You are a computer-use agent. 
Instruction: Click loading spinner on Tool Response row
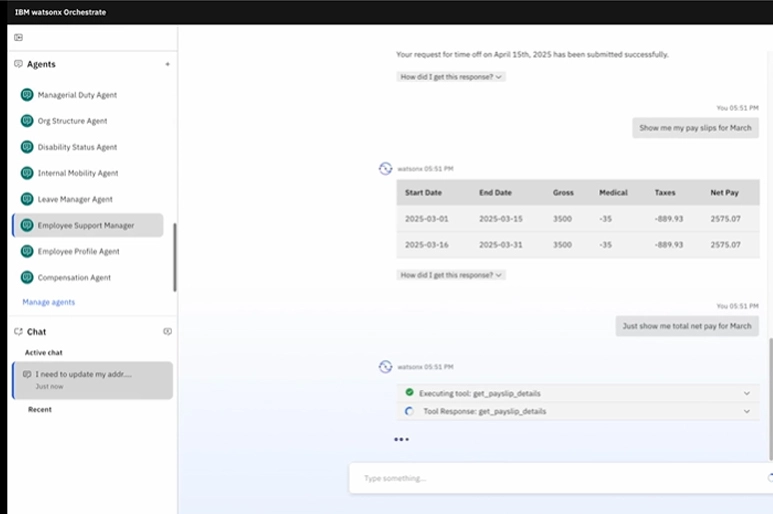409,411
